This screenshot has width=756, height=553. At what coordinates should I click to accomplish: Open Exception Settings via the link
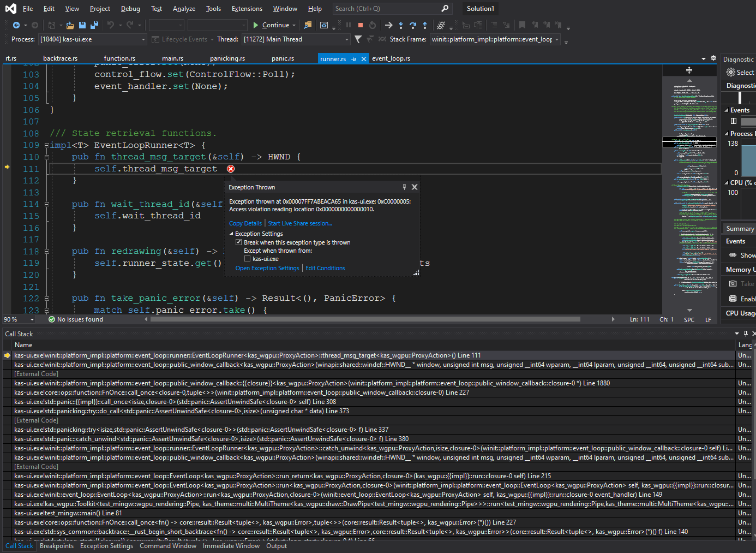(266, 268)
